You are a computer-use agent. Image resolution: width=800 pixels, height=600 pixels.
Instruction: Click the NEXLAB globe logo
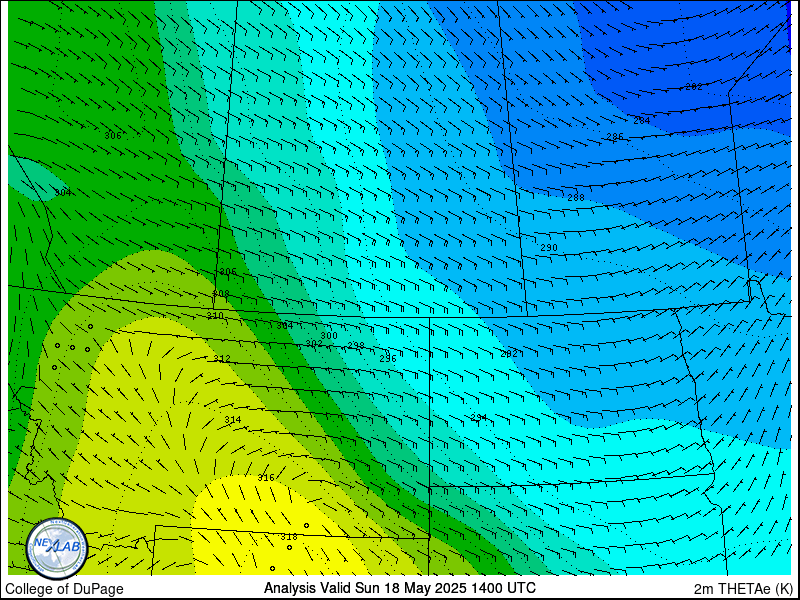pyautogui.click(x=57, y=548)
